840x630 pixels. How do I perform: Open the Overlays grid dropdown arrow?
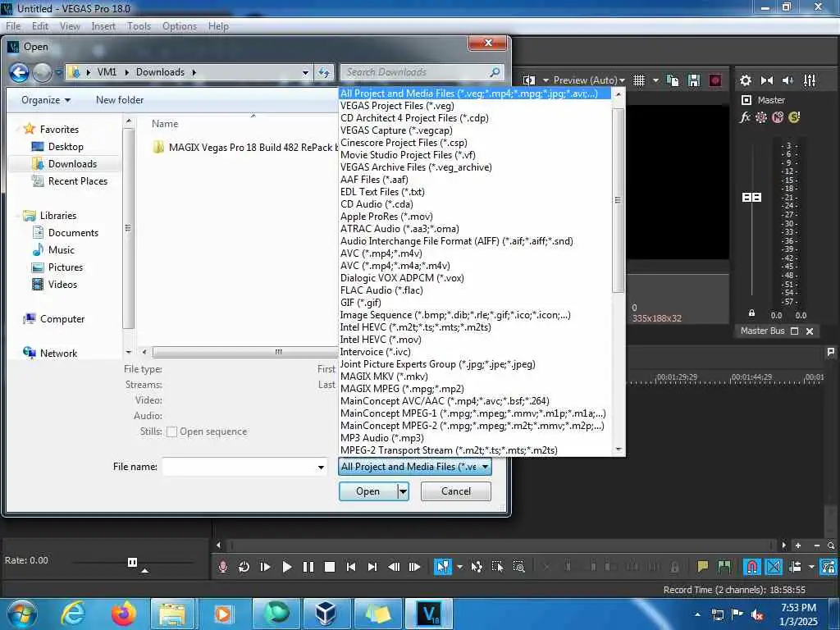655,80
